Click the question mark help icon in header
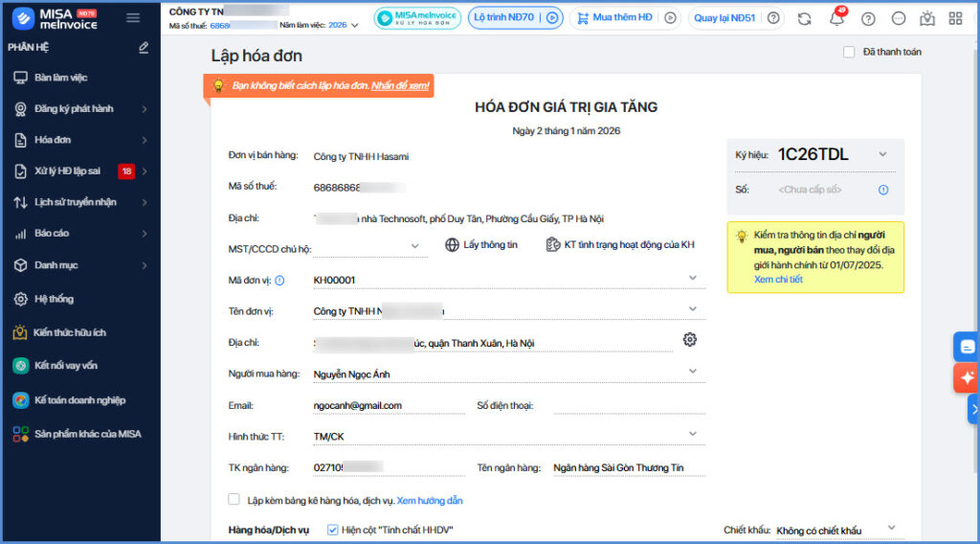The image size is (980, 544). pos(868,19)
